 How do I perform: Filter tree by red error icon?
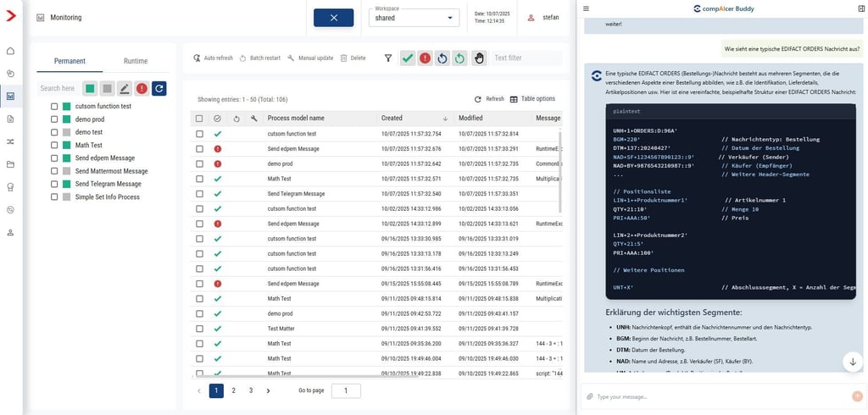pos(142,89)
